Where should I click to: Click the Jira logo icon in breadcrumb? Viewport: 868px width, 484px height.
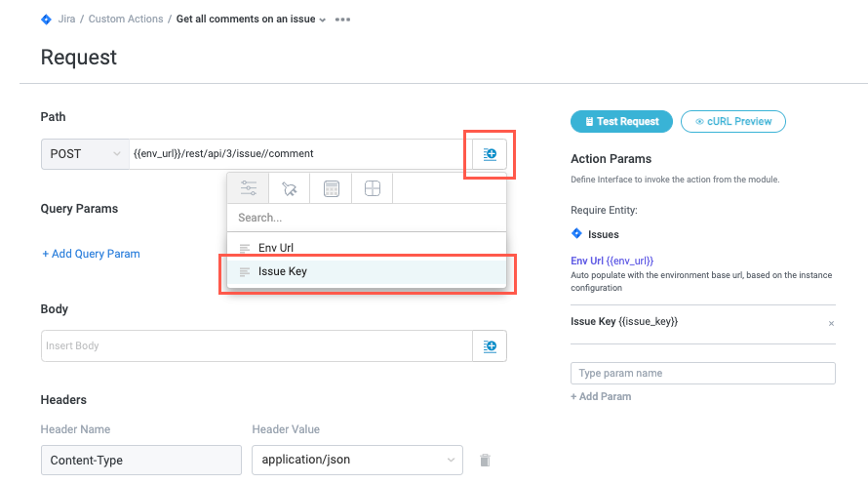[x=46, y=20]
